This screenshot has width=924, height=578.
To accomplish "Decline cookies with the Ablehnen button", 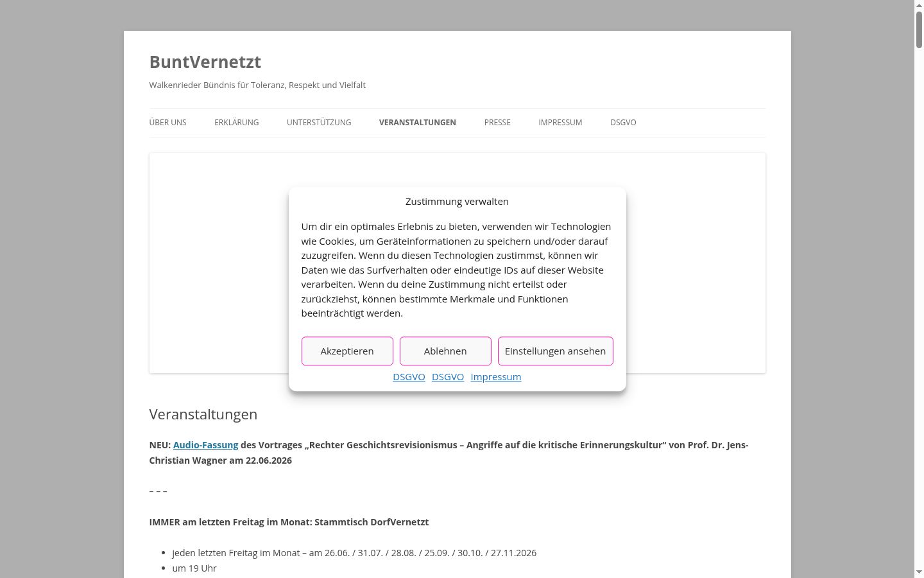I will pyautogui.click(x=445, y=351).
